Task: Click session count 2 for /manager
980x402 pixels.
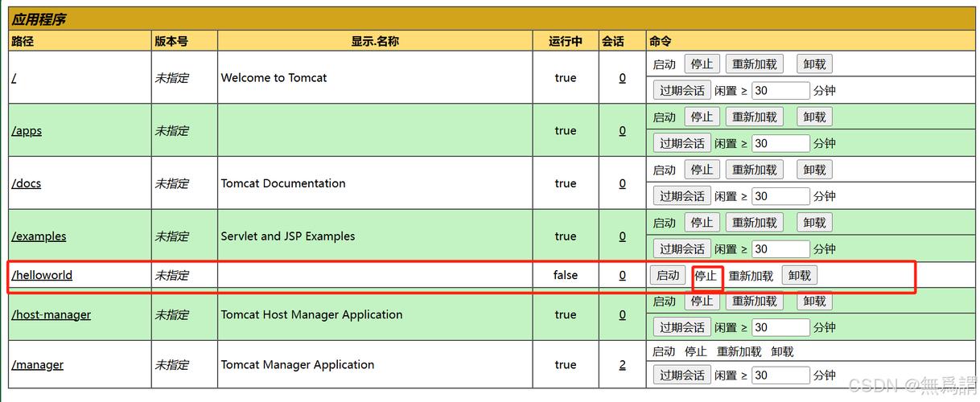Action: pyautogui.click(x=622, y=365)
